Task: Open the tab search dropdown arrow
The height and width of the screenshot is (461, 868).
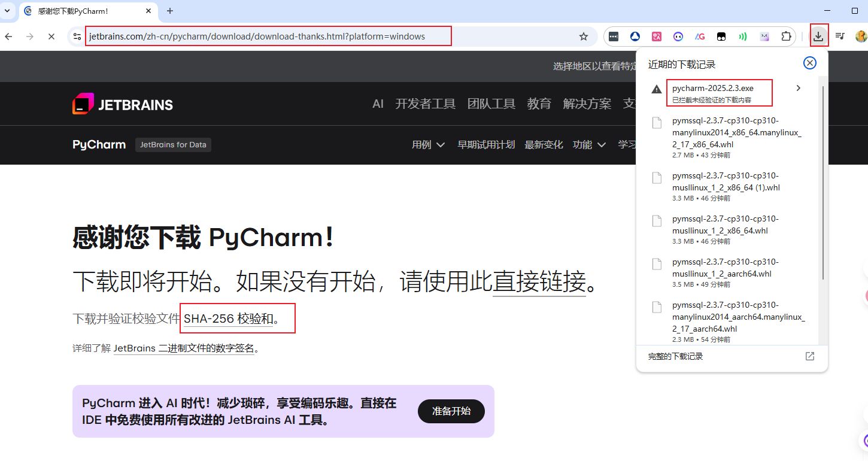Action: pos(8,11)
